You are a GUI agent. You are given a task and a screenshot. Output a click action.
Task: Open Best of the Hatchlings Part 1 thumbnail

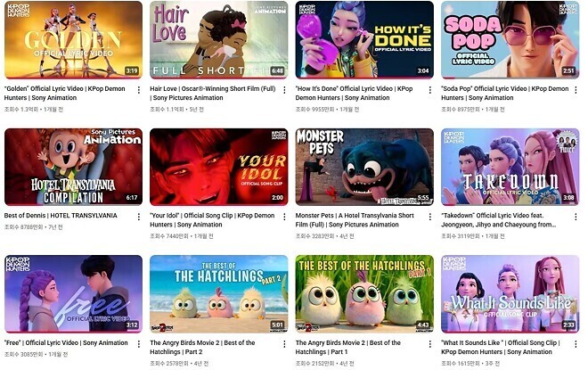pos(364,294)
